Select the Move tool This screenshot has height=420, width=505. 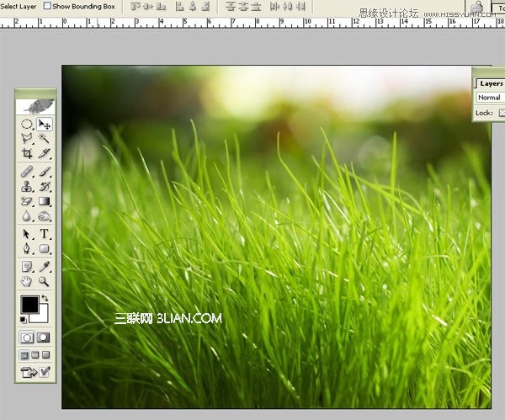coord(45,124)
